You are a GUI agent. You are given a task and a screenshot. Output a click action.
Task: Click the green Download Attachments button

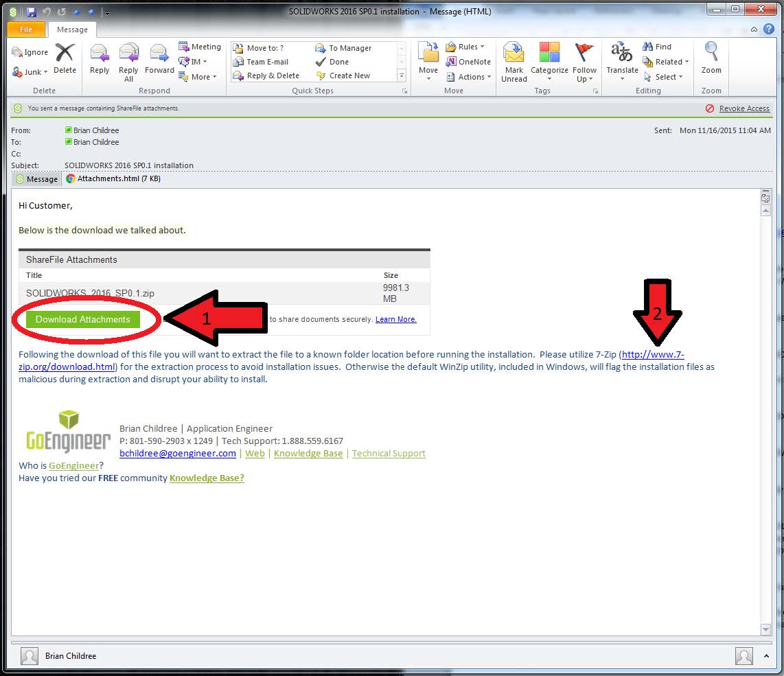[83, 319]
